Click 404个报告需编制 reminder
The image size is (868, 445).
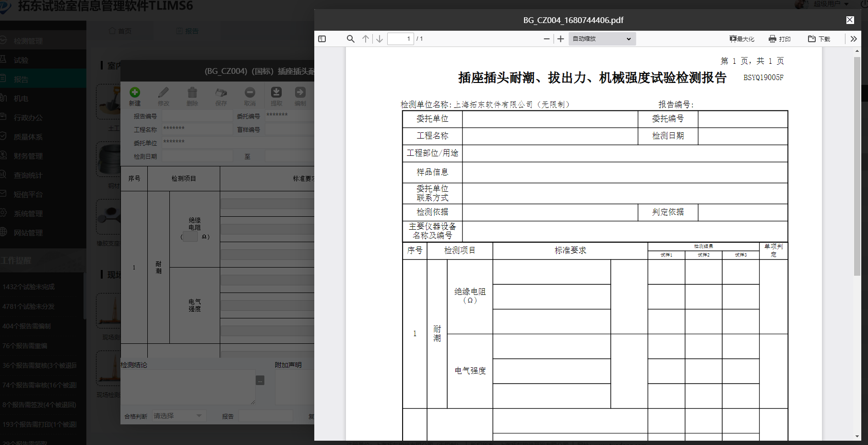pos(26,326)
